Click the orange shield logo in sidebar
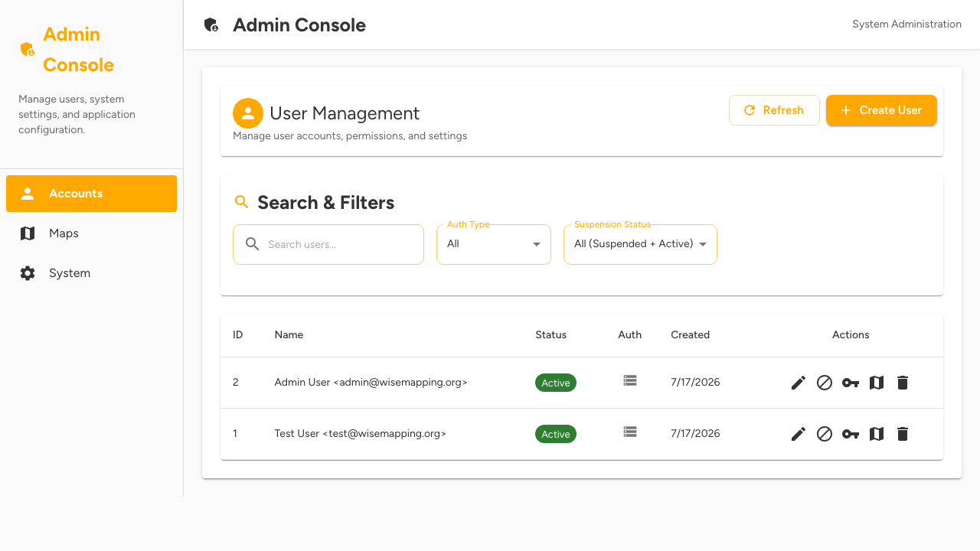 28,50
